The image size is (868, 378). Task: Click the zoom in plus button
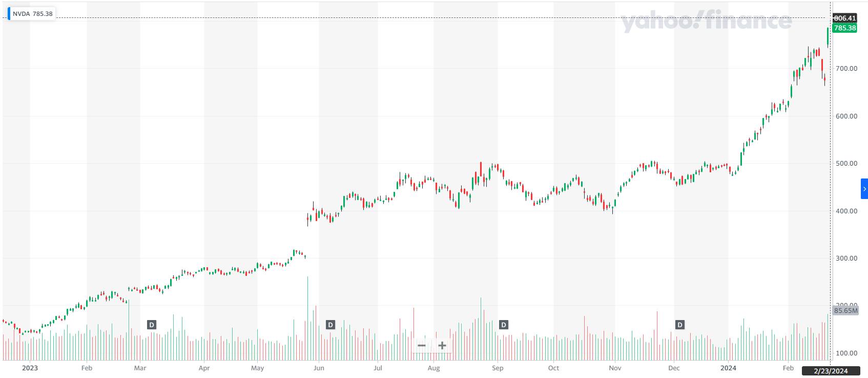442,346
